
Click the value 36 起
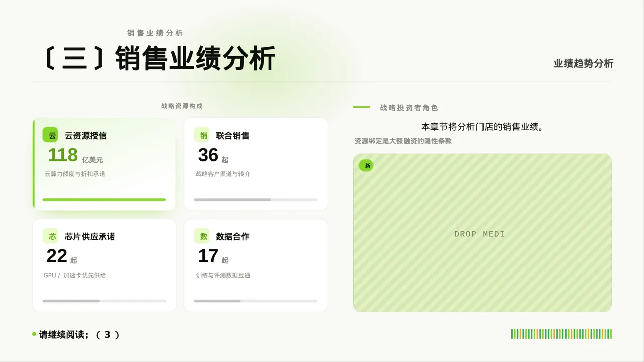(x=213, y=155)
